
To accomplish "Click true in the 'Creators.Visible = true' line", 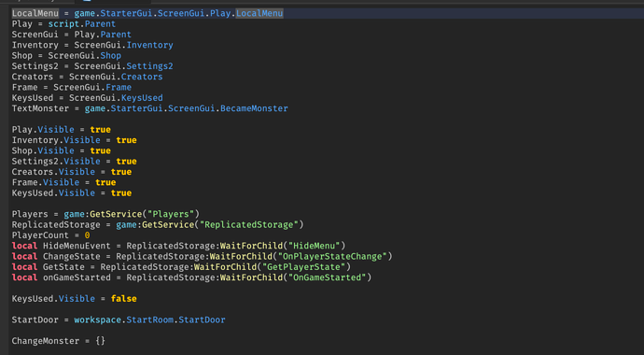I will click(121, 172).
